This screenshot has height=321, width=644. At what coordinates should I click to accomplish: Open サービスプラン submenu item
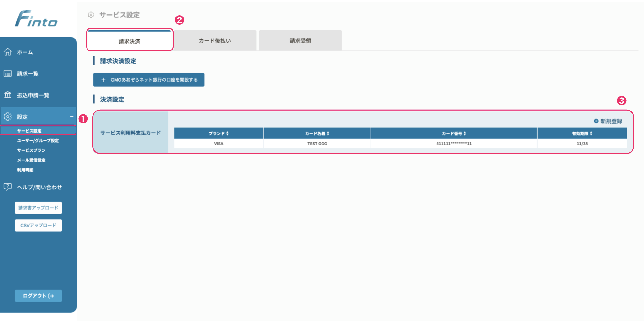tap(31, 150)
